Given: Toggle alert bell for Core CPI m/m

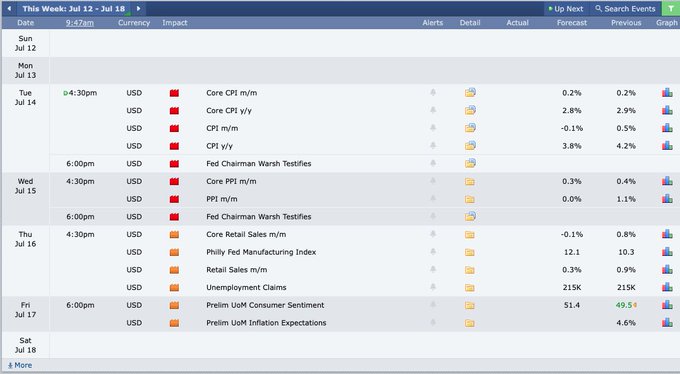Looking at the screenshot, I should point(433,92).
